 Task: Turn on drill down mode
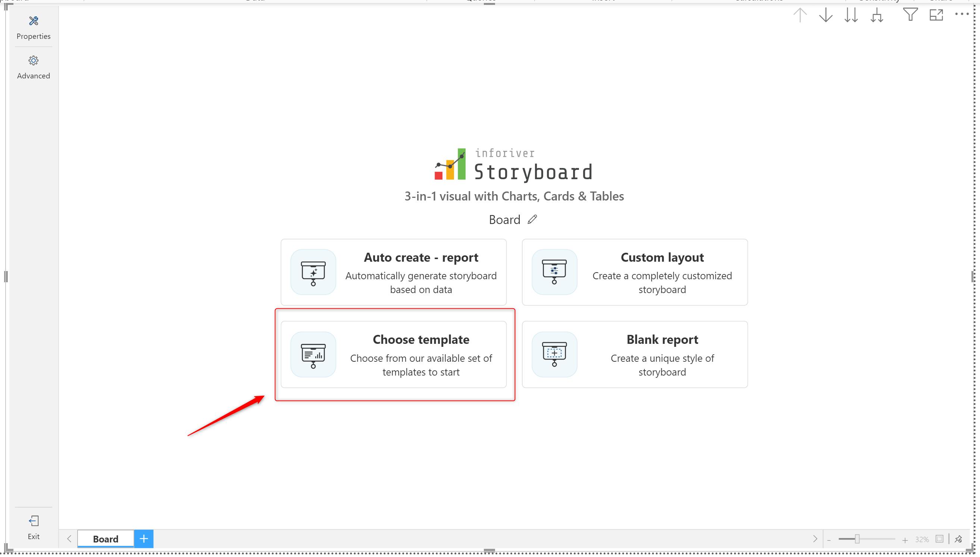click(x=826, y=15)
